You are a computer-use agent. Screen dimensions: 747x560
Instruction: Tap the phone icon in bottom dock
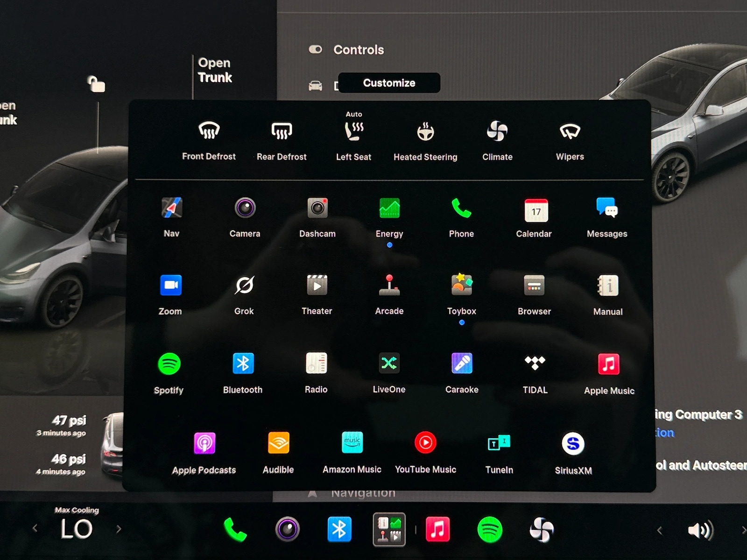(235, 530)
